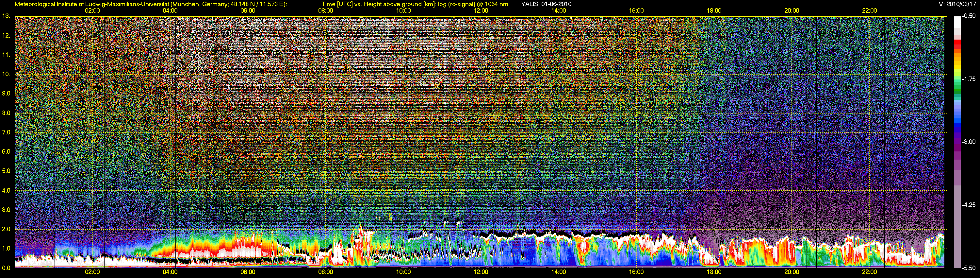Screen dimensions: 980x278
Task: Click the 06:00 label on the top time axis
Action: coord(248,11)
